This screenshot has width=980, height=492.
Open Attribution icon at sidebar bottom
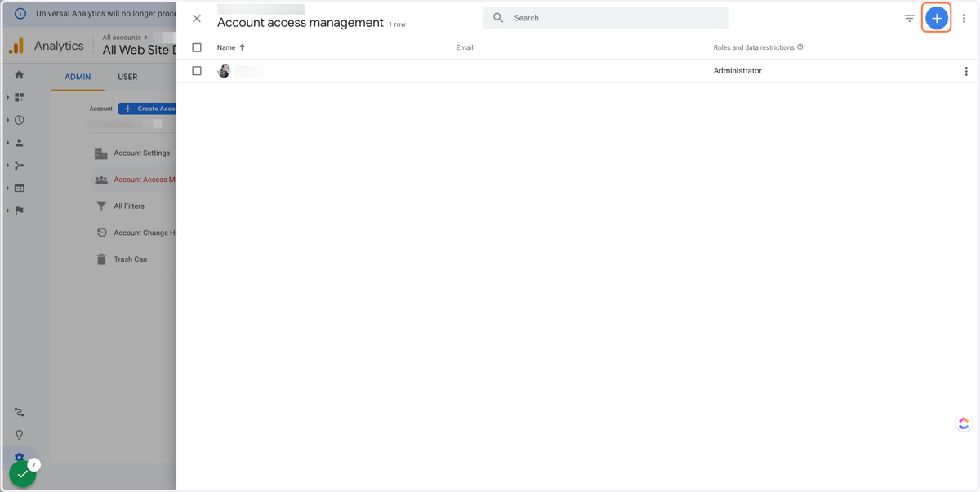click(x=20, y=413)
